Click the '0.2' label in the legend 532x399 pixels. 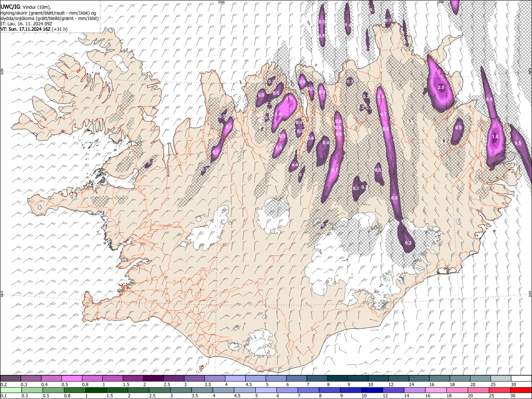[3, 384]
